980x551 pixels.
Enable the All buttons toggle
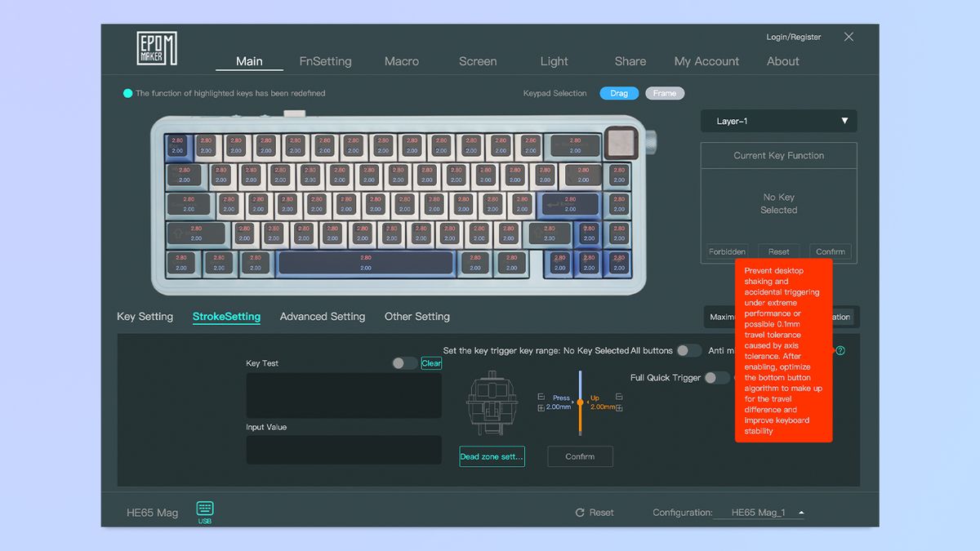click(688, 350)
